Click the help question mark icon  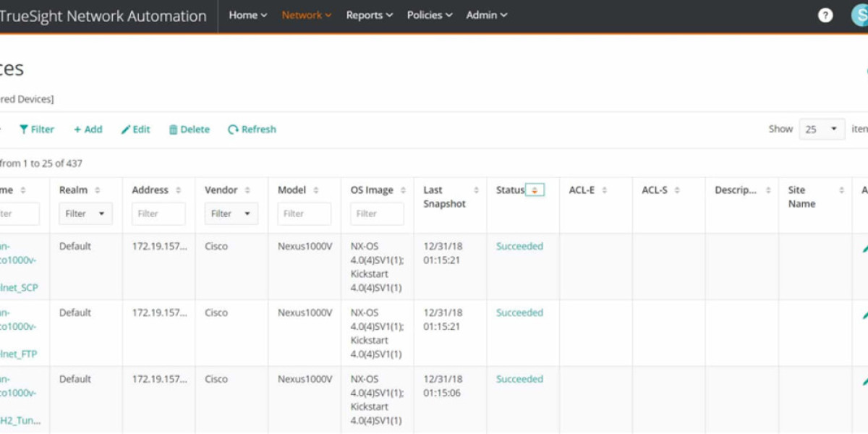[825, 15]
